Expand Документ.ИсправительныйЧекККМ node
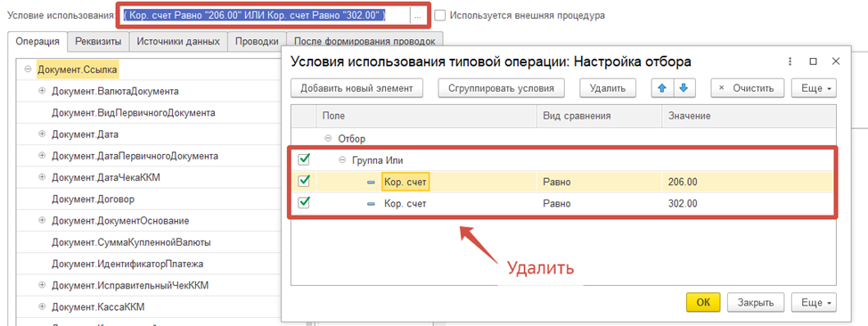The image size is (868, 326). 42,285
